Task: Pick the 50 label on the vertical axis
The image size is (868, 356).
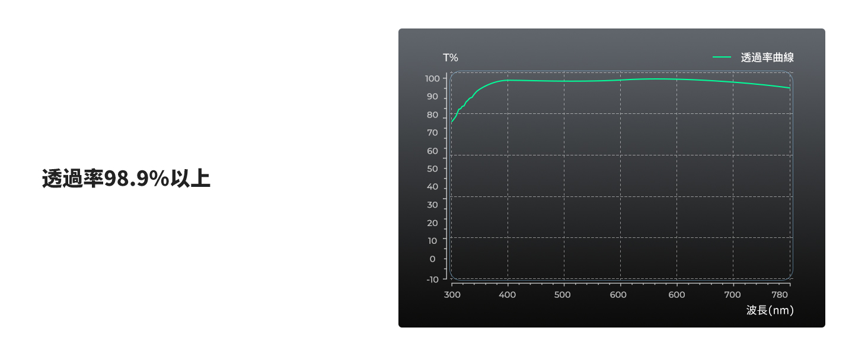Action: pyautogui.click(x=433, y=169)
